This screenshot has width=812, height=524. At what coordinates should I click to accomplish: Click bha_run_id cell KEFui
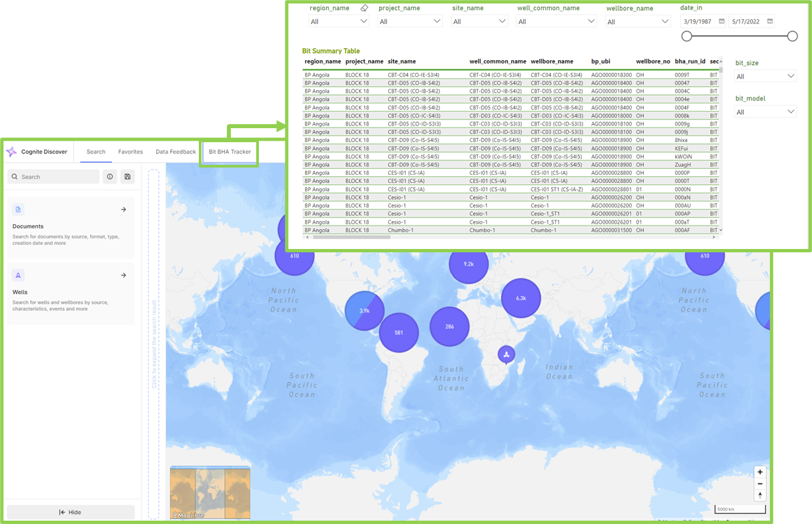coord(682,148)
